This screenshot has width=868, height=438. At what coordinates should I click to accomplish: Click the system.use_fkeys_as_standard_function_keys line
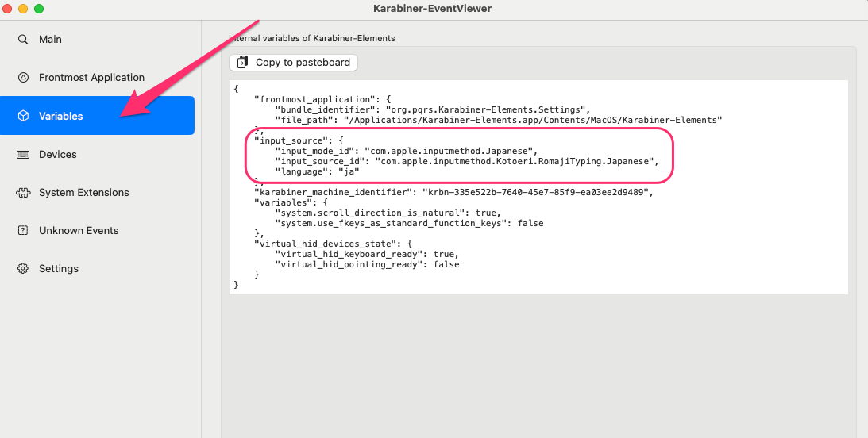(409, 224)
